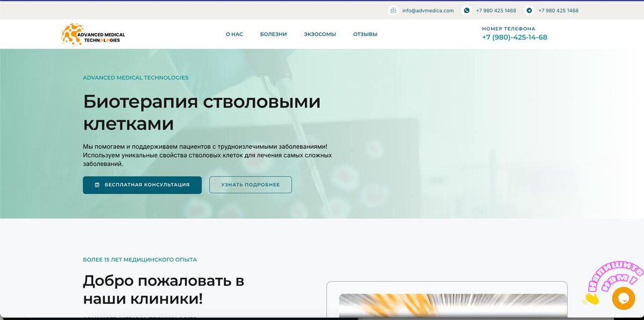
Task: Select ЭКЗОСОМЫ in the navigation bar
Action: tap(320, 33)
